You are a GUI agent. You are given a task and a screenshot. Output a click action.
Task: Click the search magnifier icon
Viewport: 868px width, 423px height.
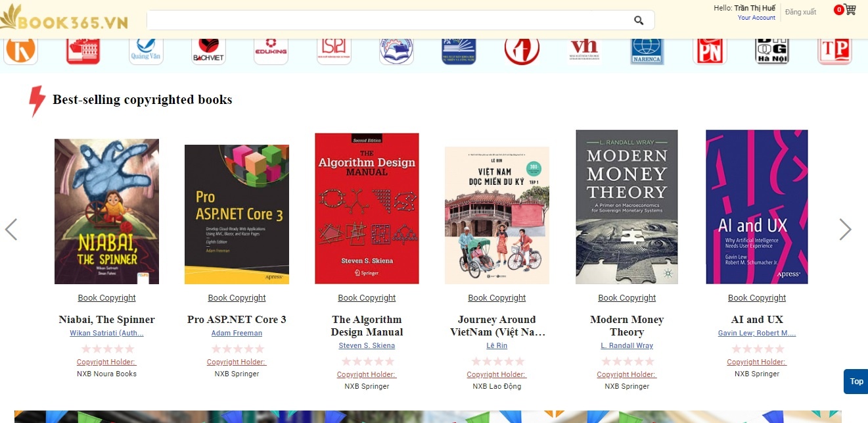click(639, 20)
